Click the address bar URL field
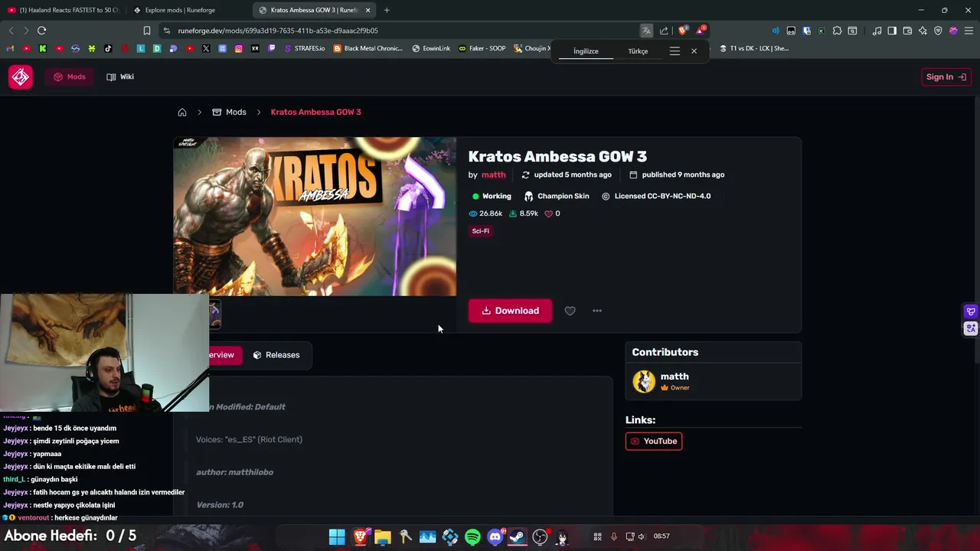This screenshot has height=551, width=980. tap(398, 31)
